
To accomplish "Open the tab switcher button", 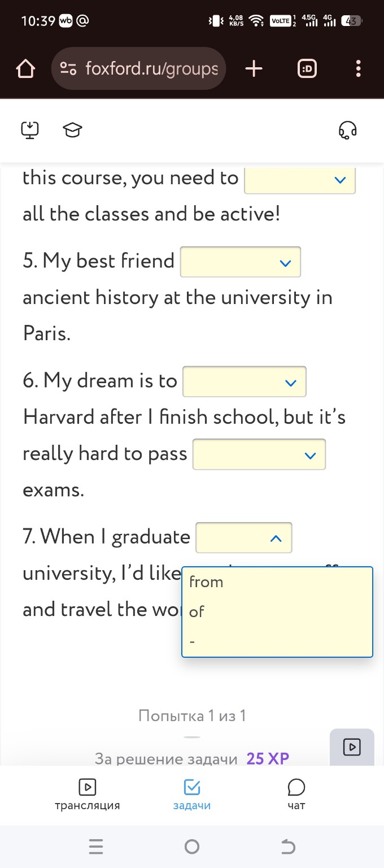I will [307, 69].
